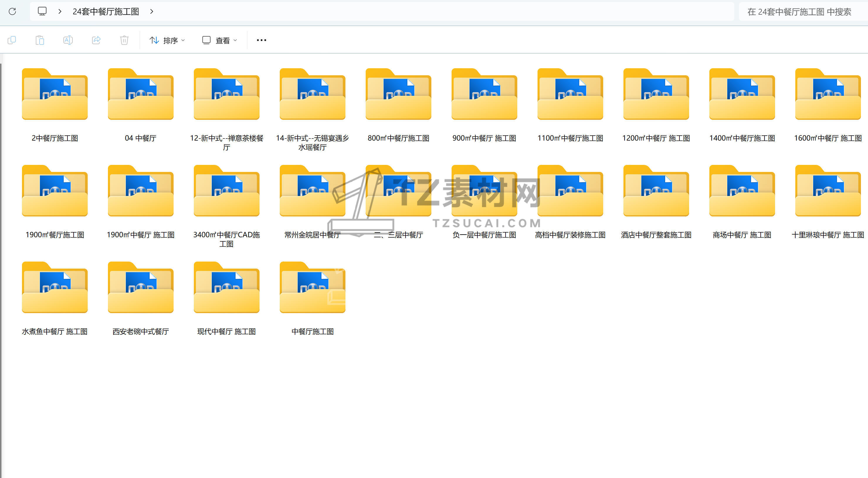This screenshot has width=868, height=478.
Task: Expand chevron before 24套中餐厅施工图 breadcrumb
Action: click(x=60, y=11)
